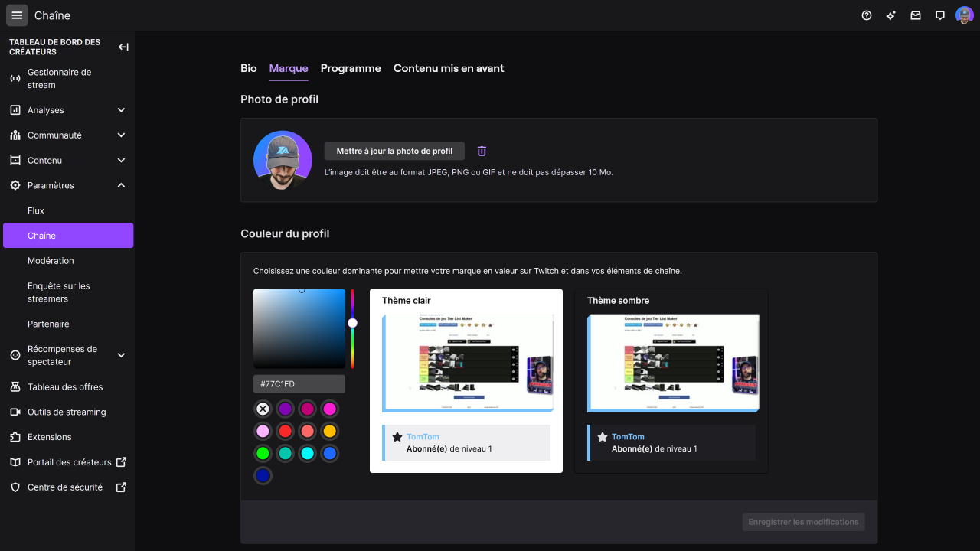Screen dimensions: 980x551
Task: Click the hue slider handle
Action: 352,323
